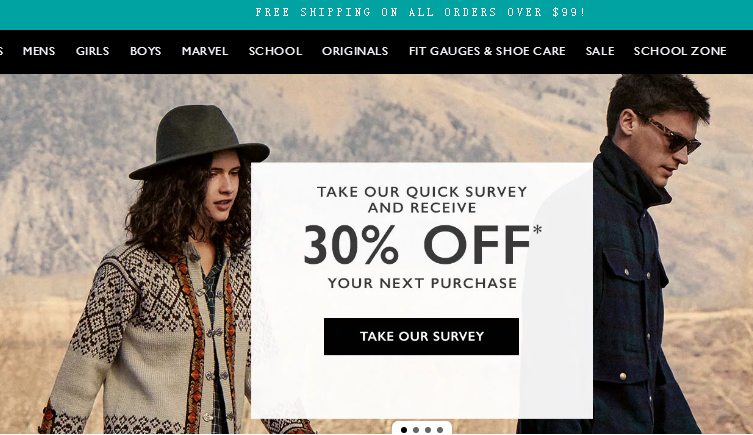Screen dimensions: 753x435
Task: Click the Your Next Purchase text
Action: click(x=422, y=283)
